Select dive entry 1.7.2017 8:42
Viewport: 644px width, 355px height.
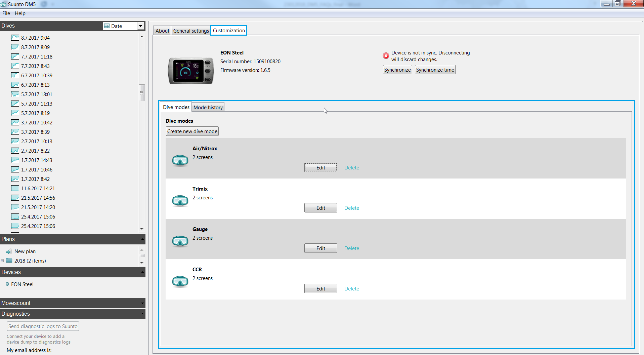click(x=35, y=179)
